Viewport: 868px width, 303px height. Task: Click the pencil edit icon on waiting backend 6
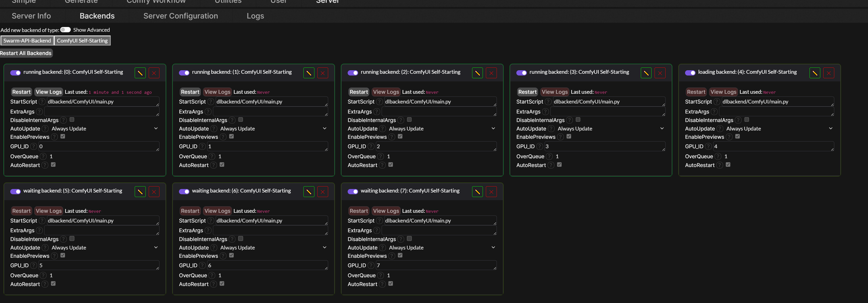[309, 192]
